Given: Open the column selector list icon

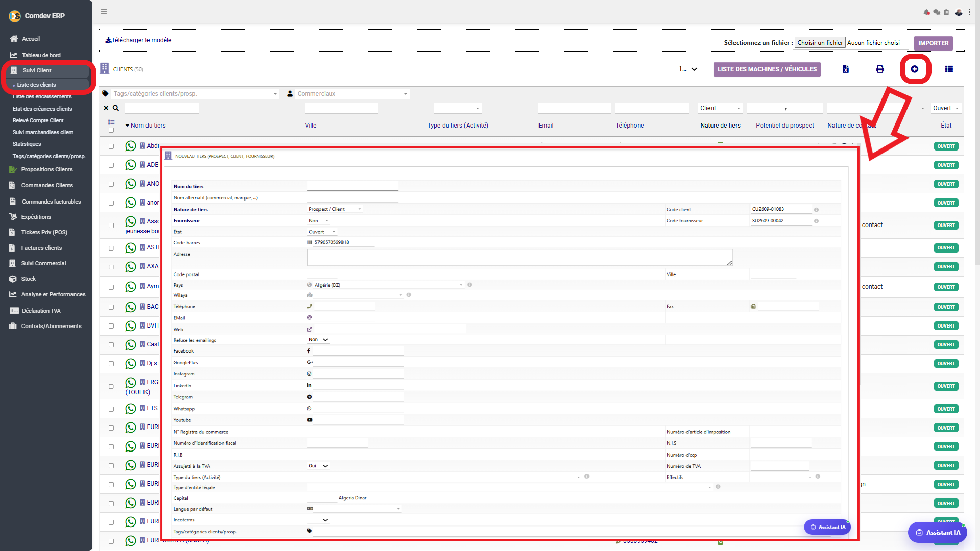Looking at the screenshot, I should point(111,122).
